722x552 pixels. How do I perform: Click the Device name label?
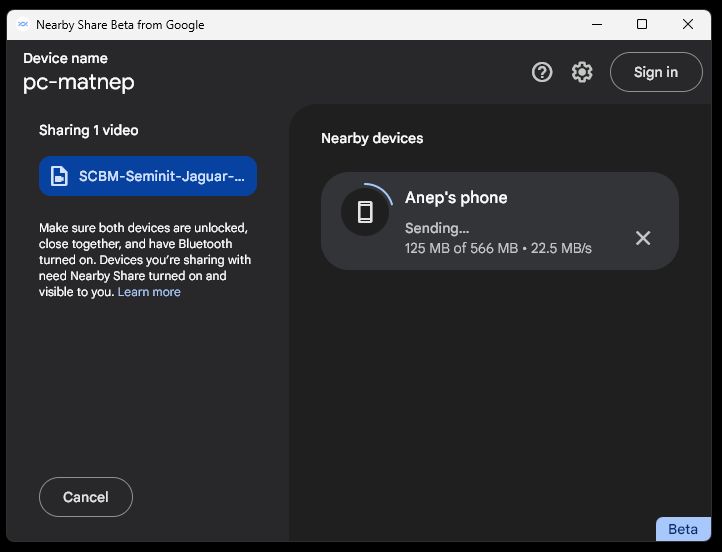coord(65,58)
